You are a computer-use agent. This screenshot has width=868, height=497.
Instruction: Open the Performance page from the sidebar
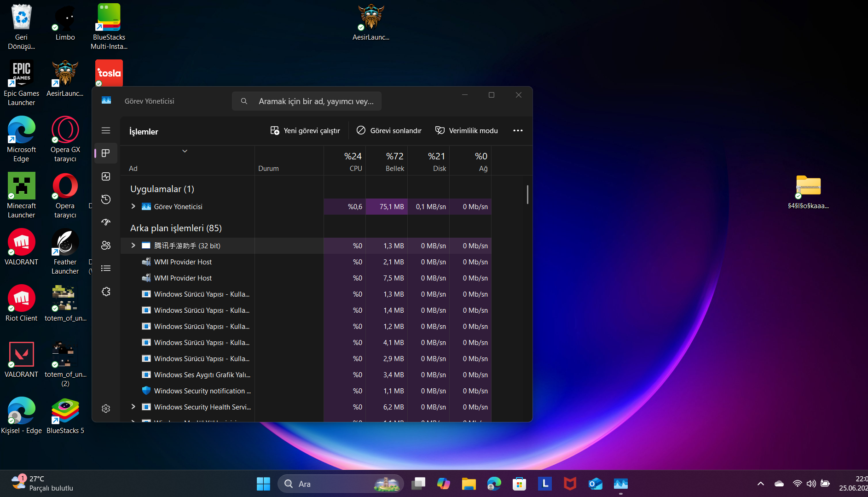pos(106,176)
